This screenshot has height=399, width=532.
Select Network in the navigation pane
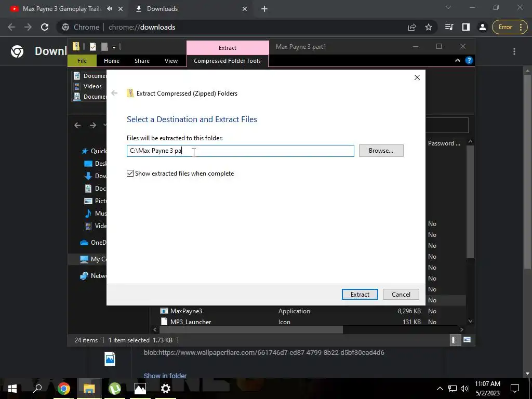[94, 276]
